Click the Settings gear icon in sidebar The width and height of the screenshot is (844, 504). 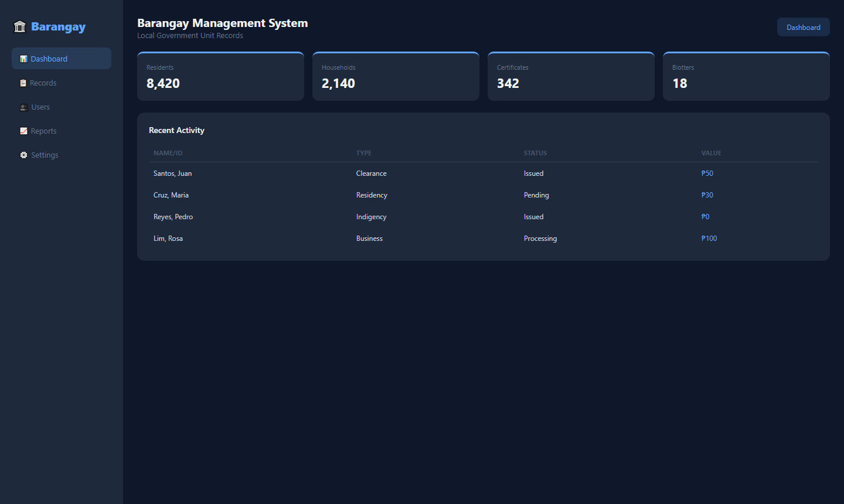(x=23, y=155)
